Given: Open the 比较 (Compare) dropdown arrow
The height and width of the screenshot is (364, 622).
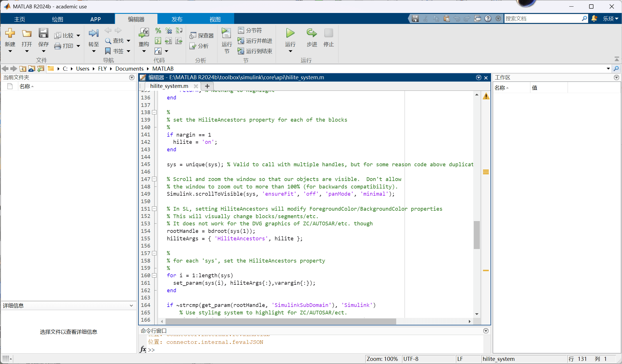Looking at the screenshot, I should click(x=78, y=36).
